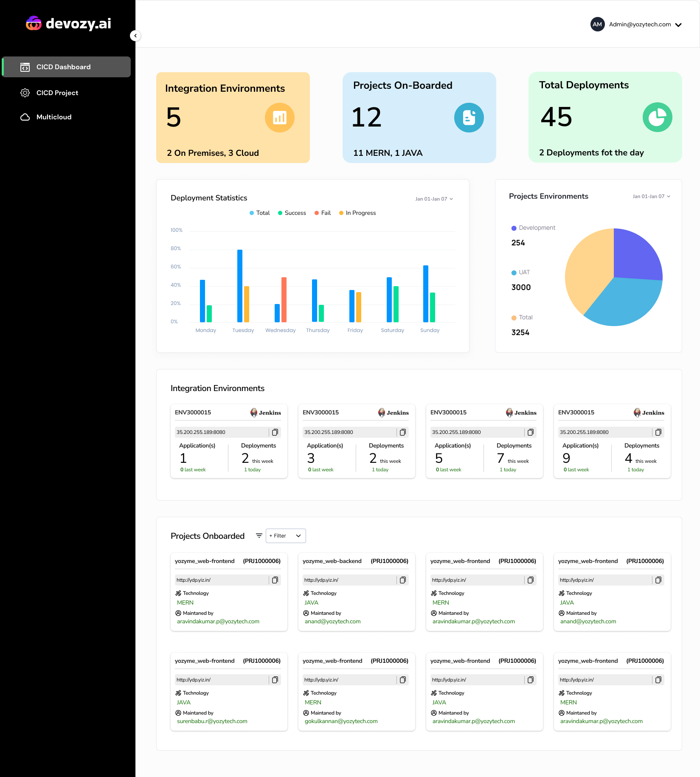The height and width of the screenshot is (777, 700).
Task: Click surenbabu.r@yozytech.com maintainer link
Action: click(212, 721)
